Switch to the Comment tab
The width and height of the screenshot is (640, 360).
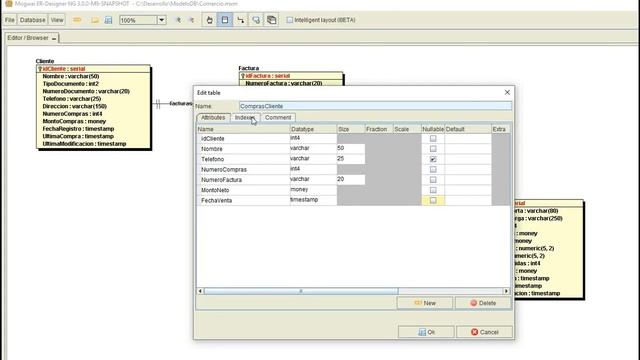(x=278, y=118)
